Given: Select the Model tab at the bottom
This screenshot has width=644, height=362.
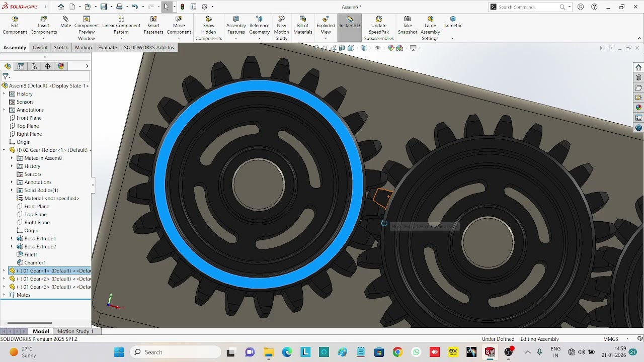Looking at the screenshot, I should [x=41, y=331].
